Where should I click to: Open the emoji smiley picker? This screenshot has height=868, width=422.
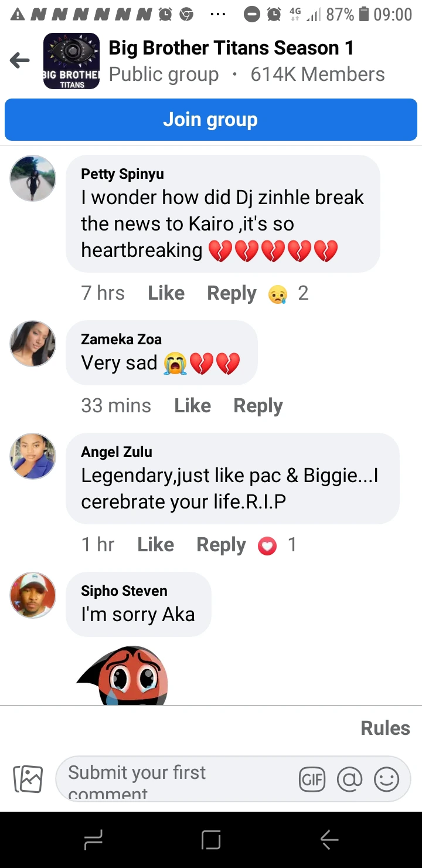(386, 779)
